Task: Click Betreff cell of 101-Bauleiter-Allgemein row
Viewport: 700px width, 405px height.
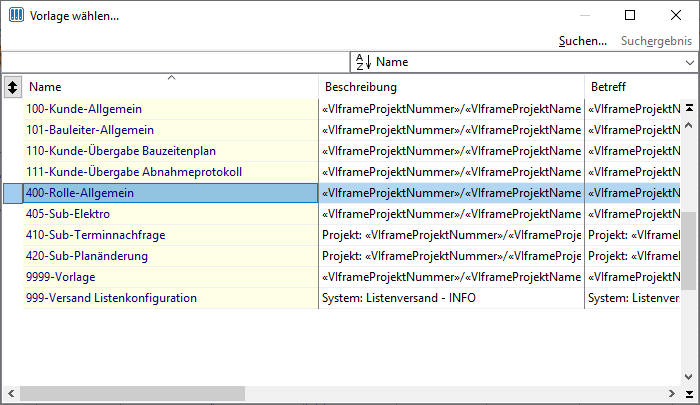Action: pyautogui.click(x=633, y=130)
